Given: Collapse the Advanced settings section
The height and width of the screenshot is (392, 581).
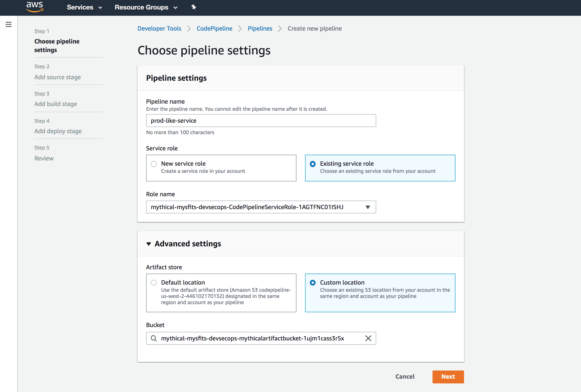Looking at the screenshot, I should (x=184, y=244).
